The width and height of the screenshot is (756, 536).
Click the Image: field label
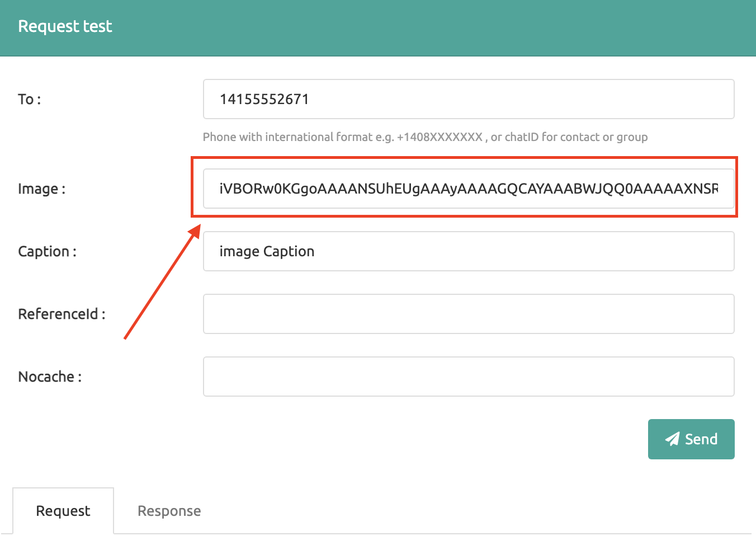41,189
